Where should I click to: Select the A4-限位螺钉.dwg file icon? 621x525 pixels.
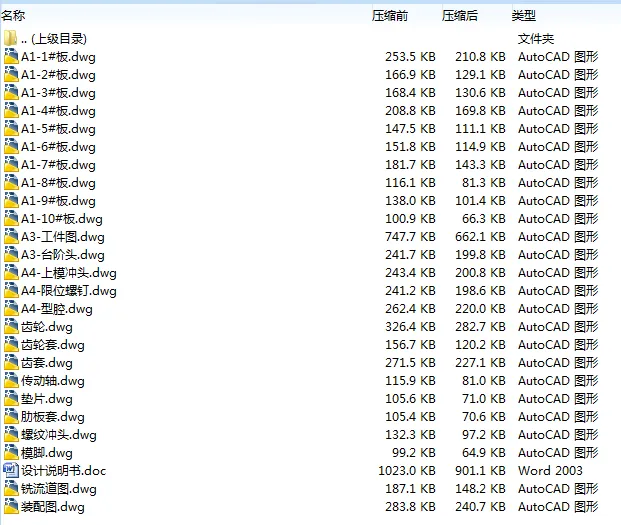(11, 291)
